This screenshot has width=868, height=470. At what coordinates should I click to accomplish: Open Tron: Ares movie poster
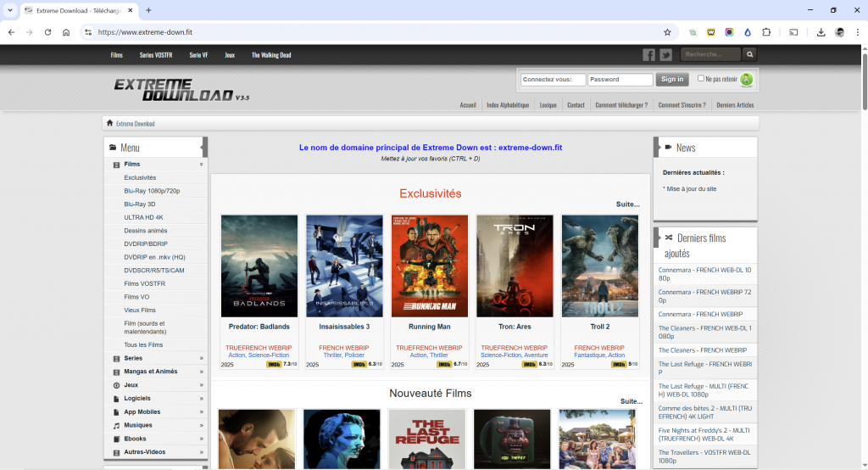pyautogui.click(x=515, y=266)
